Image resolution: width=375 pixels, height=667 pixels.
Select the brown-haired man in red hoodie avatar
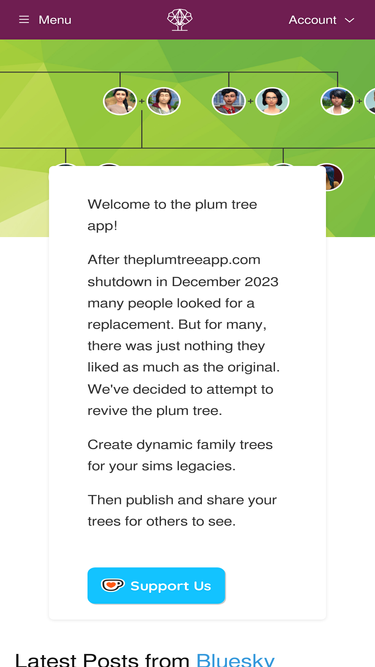pos(164,101)
